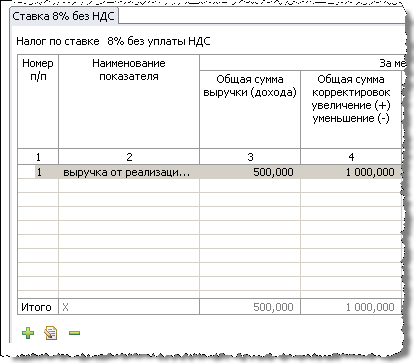Click the green minus delete row icon
414x363 pixels.
(74, 333)
